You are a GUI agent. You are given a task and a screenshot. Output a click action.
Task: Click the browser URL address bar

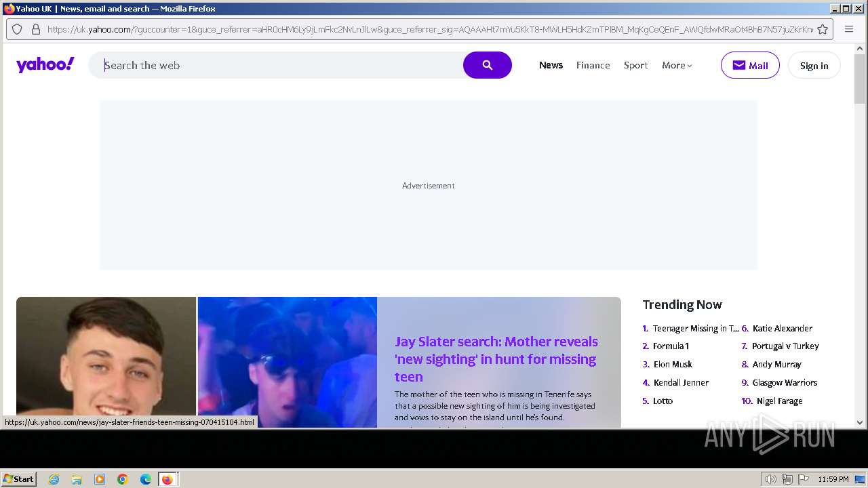[430, 29]
